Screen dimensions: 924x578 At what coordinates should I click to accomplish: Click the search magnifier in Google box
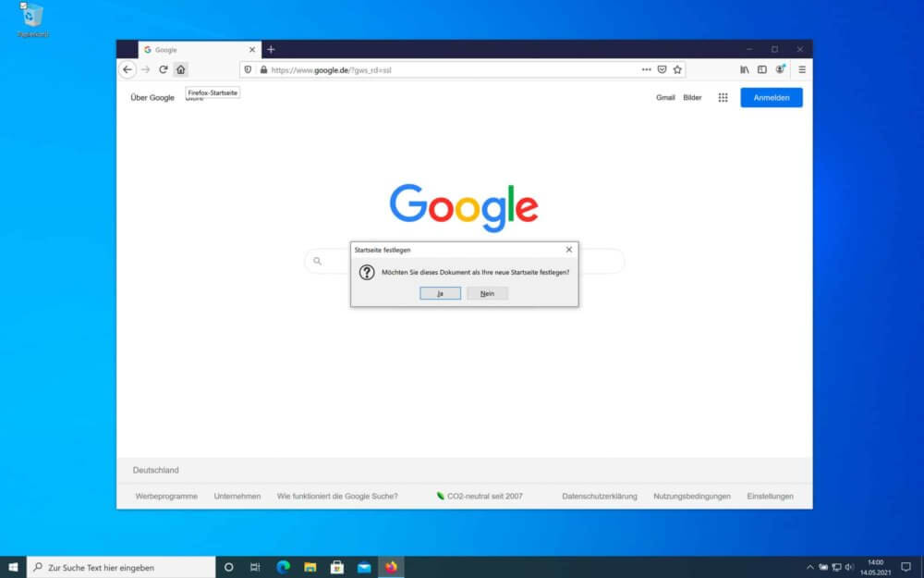pos(318,261)
